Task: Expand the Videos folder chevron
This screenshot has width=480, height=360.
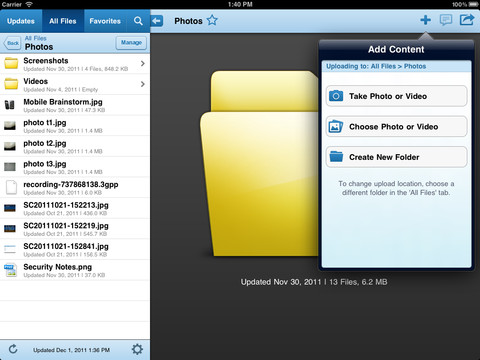Action: point(143,84)
